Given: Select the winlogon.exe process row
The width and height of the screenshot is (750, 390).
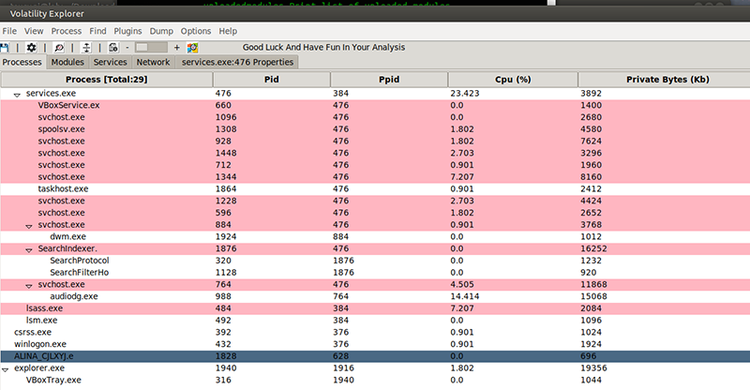Looking at the screenshot, I should [375, 345].
